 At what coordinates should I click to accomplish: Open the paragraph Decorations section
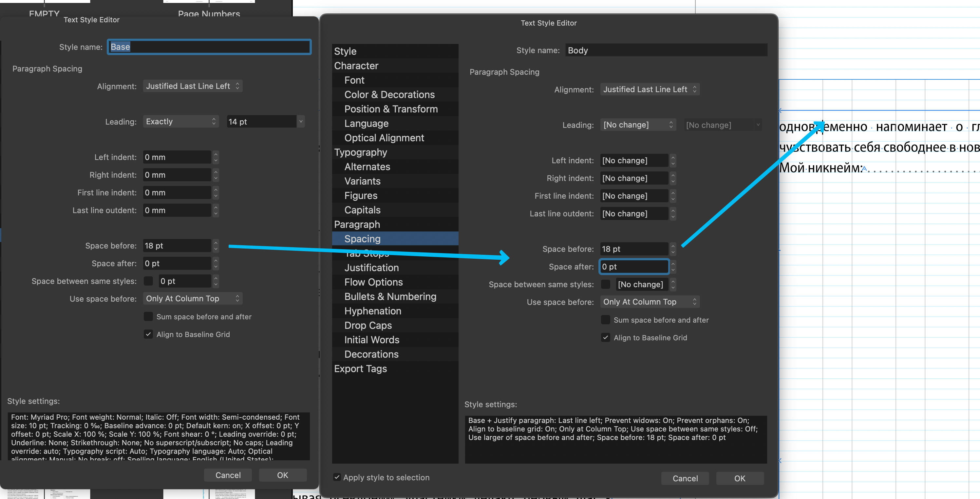[395, 354]
